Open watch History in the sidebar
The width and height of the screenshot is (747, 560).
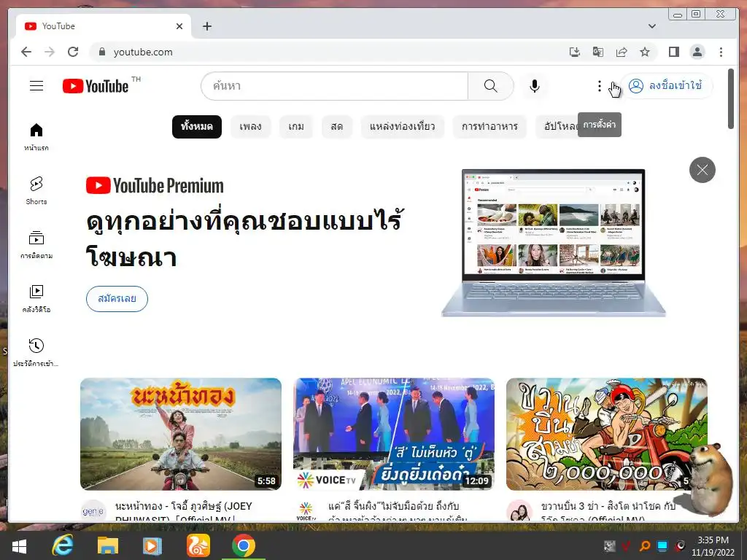(x=36, y=352)
